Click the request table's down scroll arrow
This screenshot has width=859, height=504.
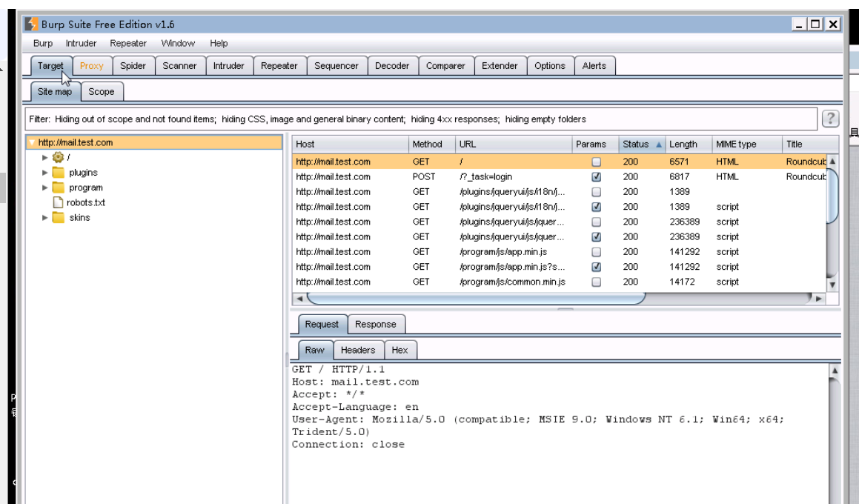(x=832, y=285)
